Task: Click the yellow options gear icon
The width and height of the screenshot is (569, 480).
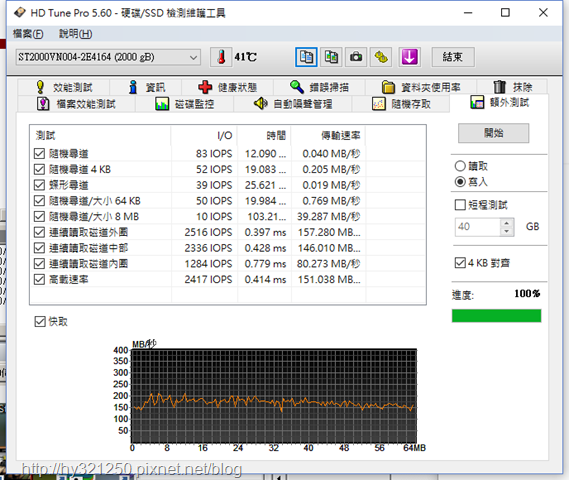Action: pos(381,57)
